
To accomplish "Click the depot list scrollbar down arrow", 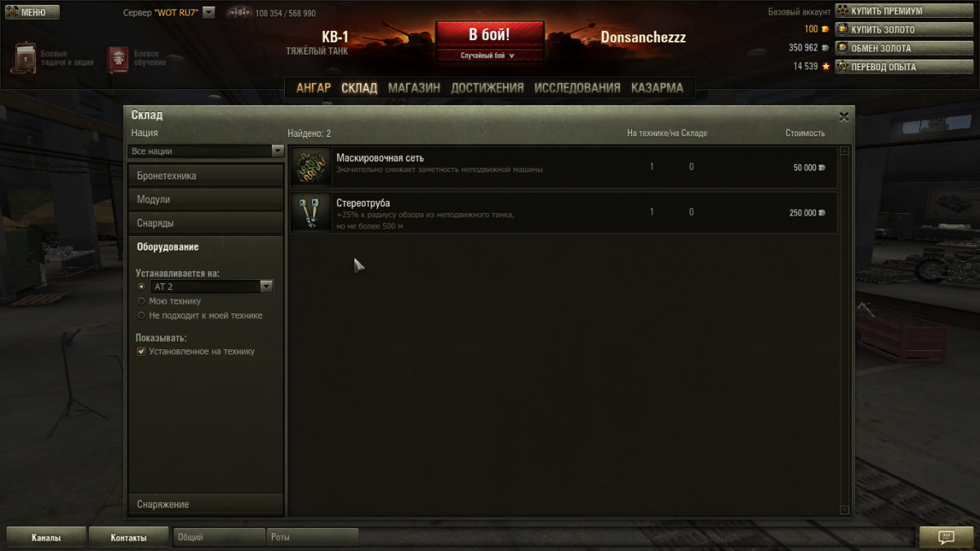I will (844, 510).
